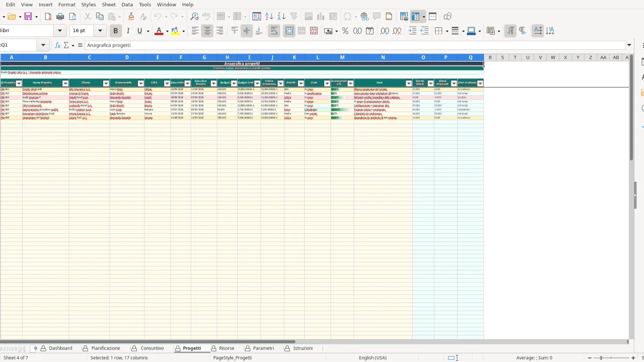Toggle the Sort dialog icon

click(x=258, y=17)
